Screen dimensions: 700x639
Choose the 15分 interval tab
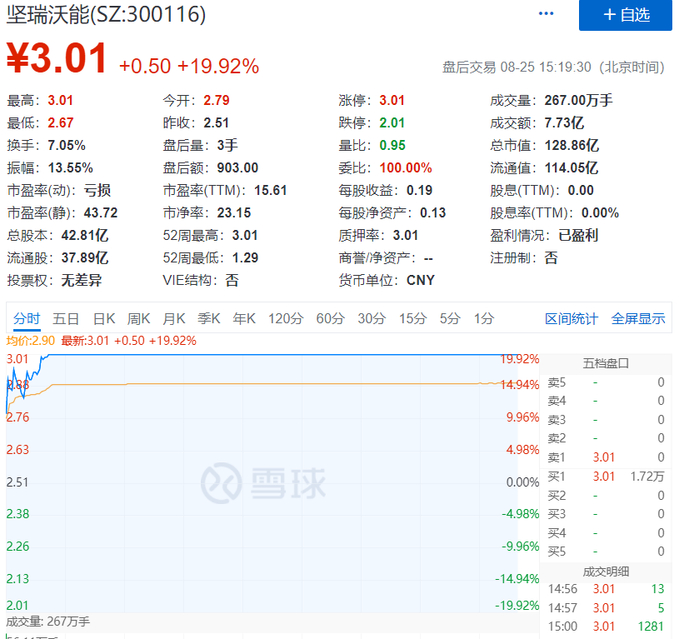[x=413, y=318]
